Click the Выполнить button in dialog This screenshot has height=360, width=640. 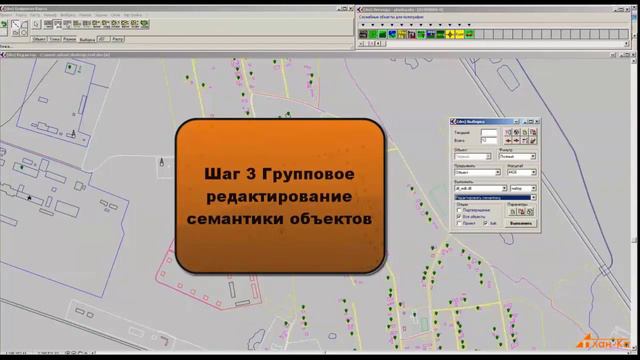pos(521,223)
